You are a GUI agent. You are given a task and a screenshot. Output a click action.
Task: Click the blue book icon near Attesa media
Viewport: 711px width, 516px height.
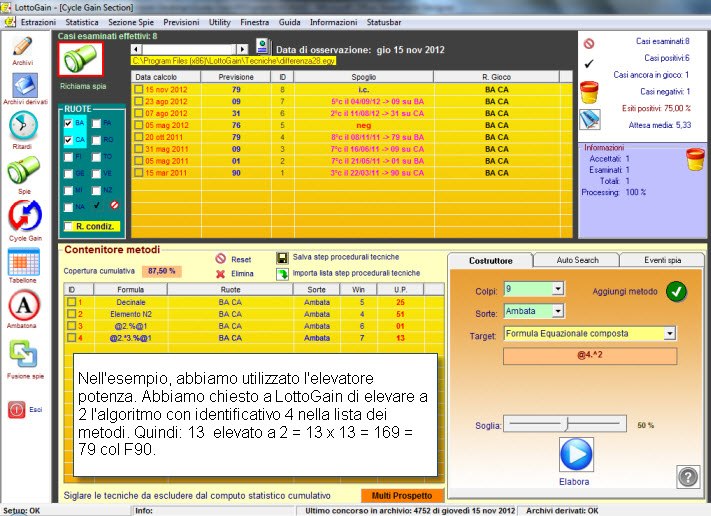[590, 119]
